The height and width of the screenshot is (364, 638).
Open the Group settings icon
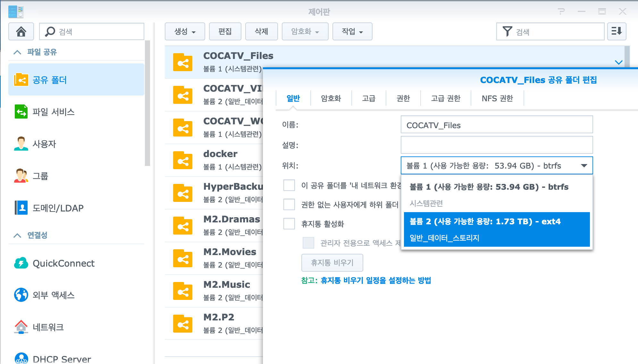tap(21, 176)
